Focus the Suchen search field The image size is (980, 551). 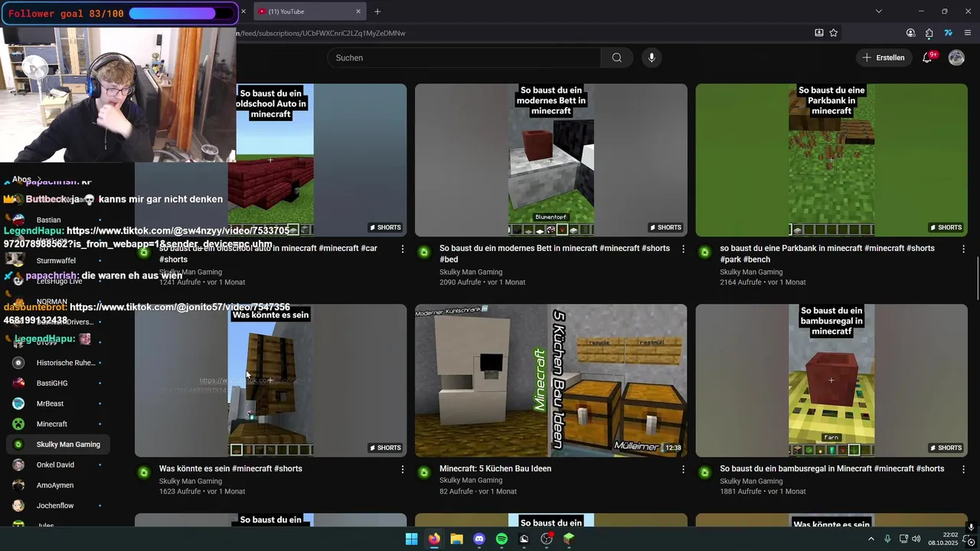tap(464, 57)
